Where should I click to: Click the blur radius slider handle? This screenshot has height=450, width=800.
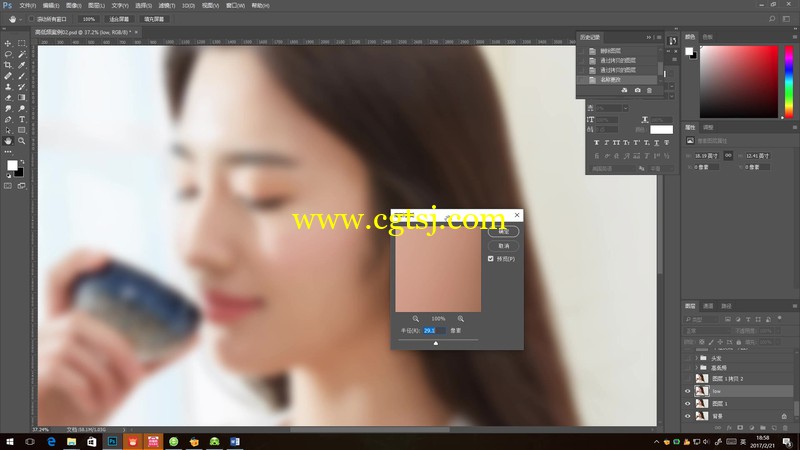(436, 343)
